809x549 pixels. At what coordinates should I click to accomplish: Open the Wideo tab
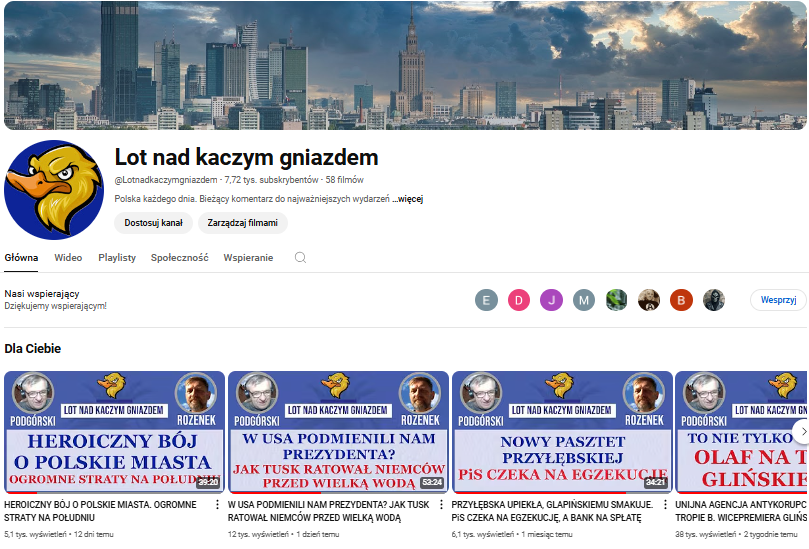[68, 257]
